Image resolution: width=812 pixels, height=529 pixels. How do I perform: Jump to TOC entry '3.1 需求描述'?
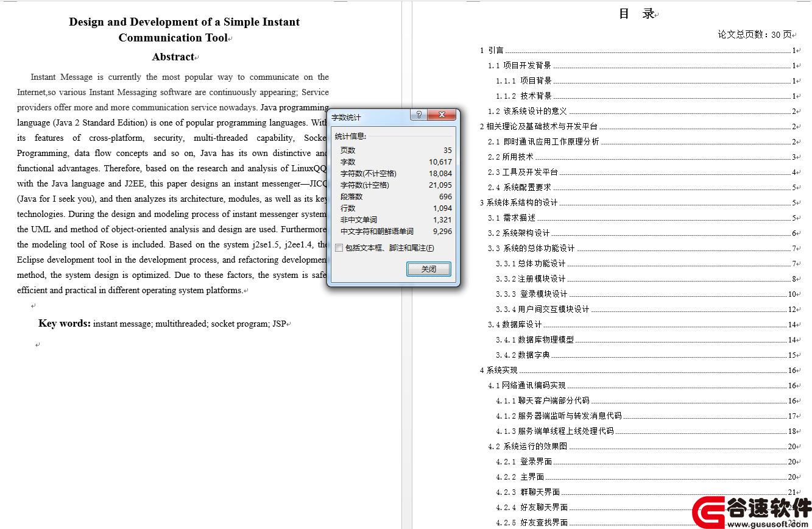point(642,218)
